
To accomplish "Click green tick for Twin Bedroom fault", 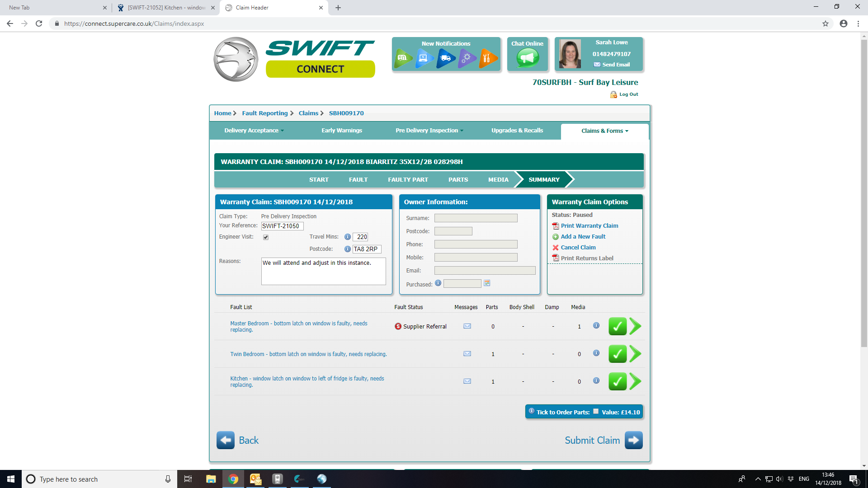I will (617, 354).
